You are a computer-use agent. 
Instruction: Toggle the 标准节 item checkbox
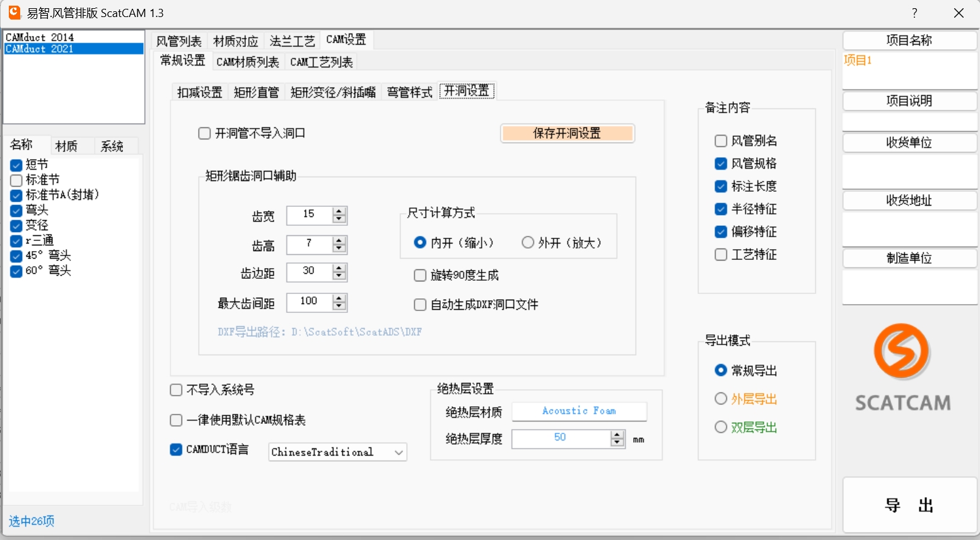pyautogui.click(x=16, y=180)
